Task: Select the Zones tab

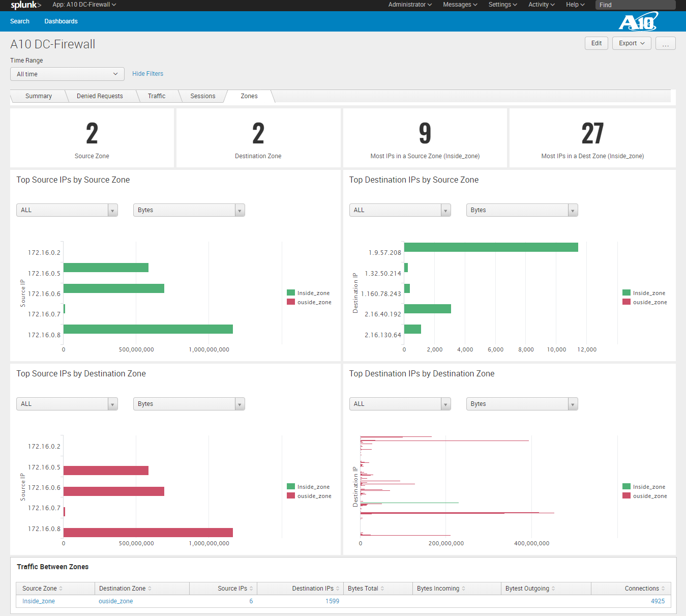Action: click(x=249, y=96)
